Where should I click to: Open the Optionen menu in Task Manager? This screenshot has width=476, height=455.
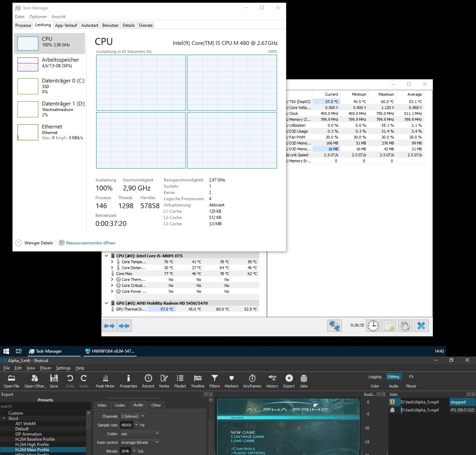pos(38,17)
